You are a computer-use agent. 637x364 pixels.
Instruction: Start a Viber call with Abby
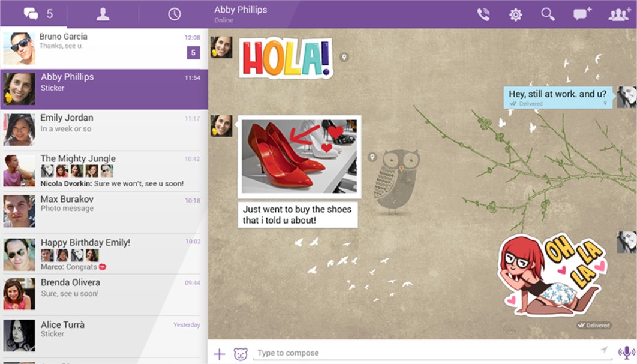pos(483,14)
